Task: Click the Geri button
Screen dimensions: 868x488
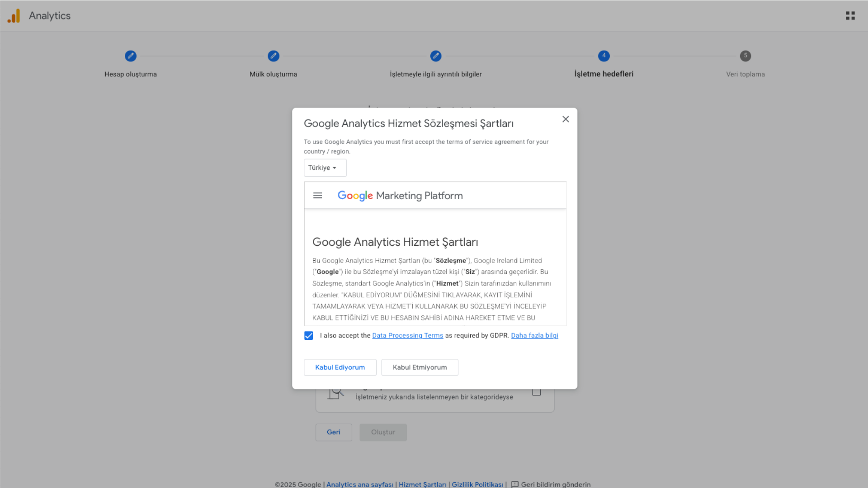Action: pyautogui.click(x=334, y=432)
